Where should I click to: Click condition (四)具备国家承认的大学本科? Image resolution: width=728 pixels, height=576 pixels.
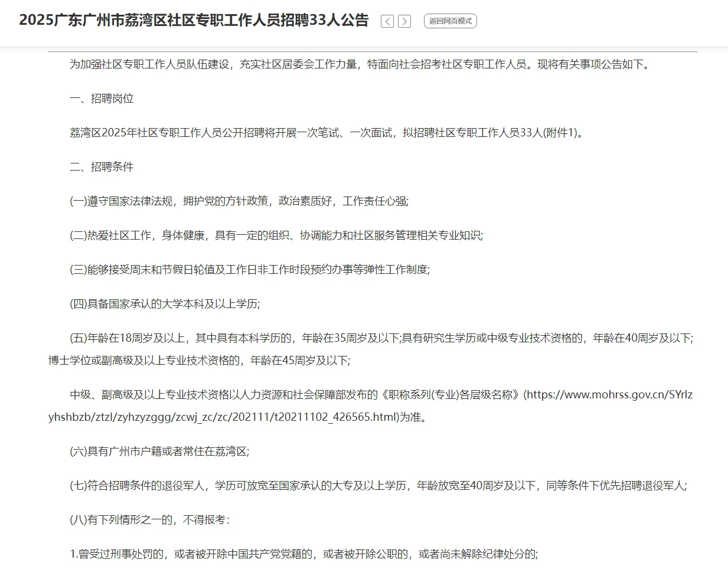point(165,304)
